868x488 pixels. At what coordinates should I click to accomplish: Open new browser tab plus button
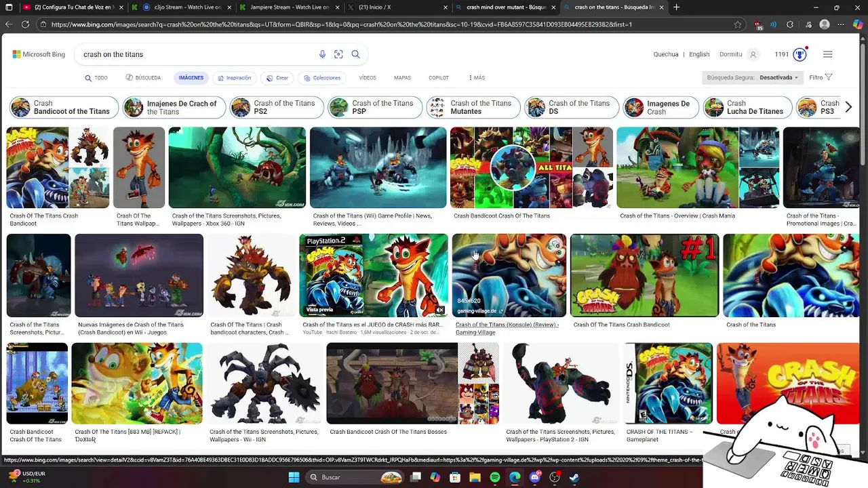(x=676, y=7)
